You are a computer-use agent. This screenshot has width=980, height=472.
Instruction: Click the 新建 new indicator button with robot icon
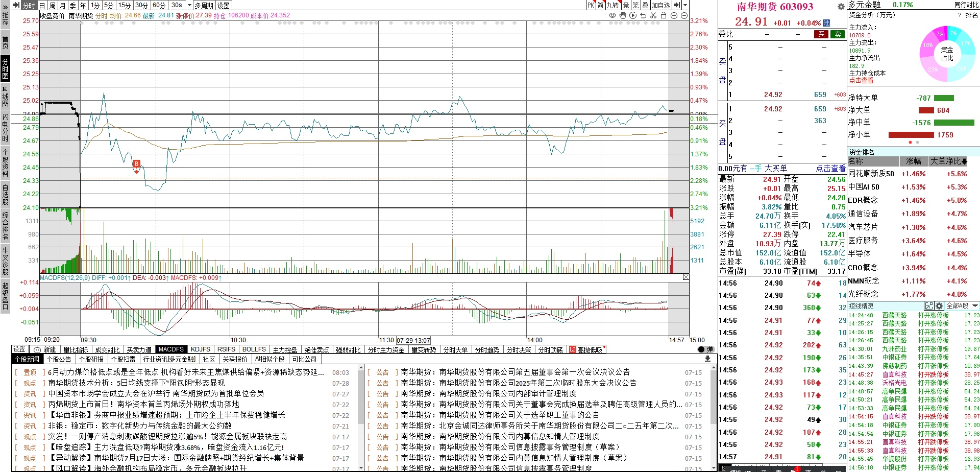45,349
